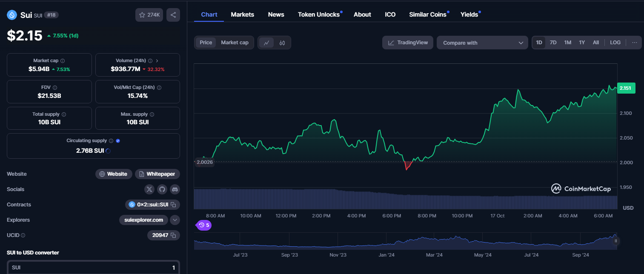Expand the Volume (24h) arrow
The width and height of the screenshot is (644, 274).
(x=157, y=61)
